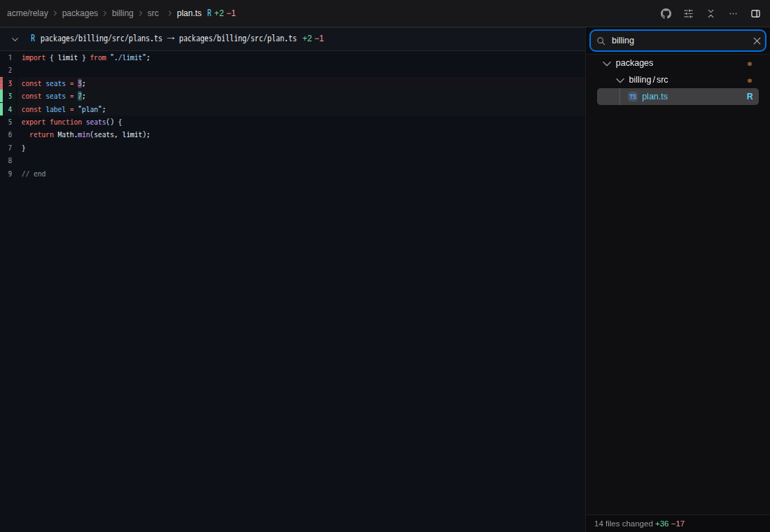This screenshot has width=770, height=532.
Task: Open diff settings sliders icon
Action: click(689, 13)
